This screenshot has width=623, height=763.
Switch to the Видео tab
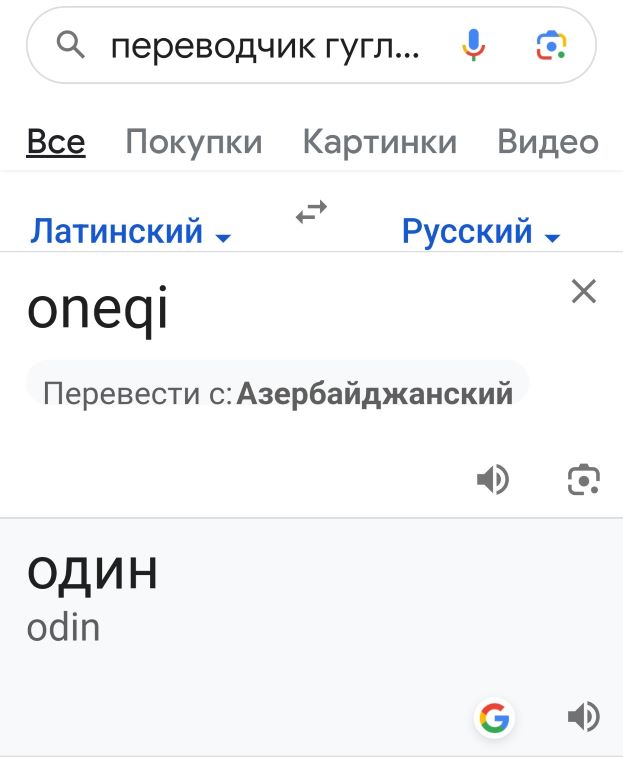click(548, 142)
